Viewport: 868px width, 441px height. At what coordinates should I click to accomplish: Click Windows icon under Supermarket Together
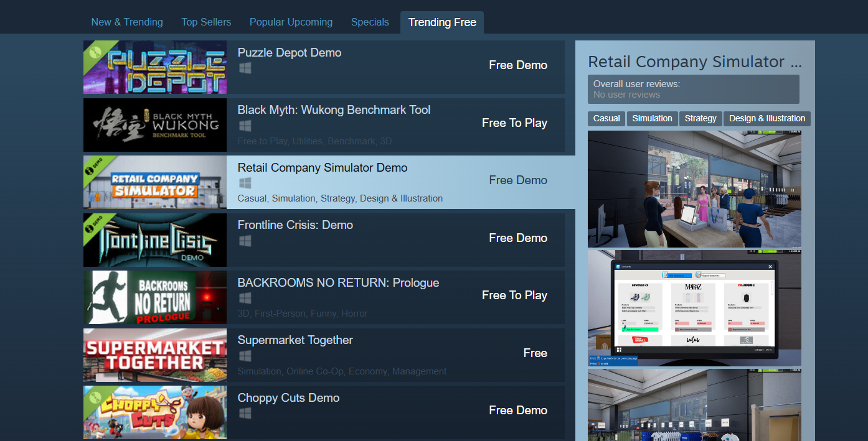click(x=245, y=356)
